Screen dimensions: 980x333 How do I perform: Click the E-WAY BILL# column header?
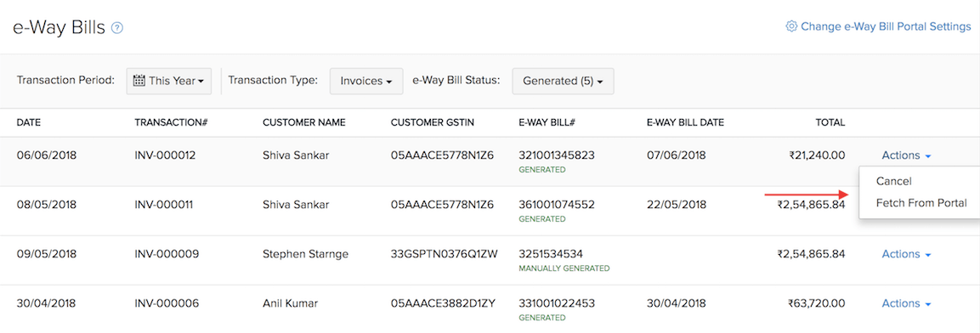tap(547, 122)
